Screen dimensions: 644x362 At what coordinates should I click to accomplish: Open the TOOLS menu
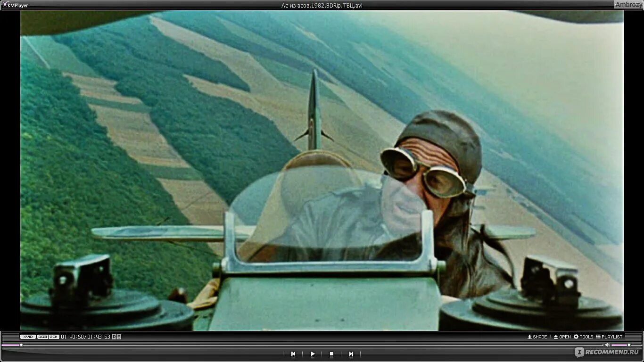tap(583, 337)
